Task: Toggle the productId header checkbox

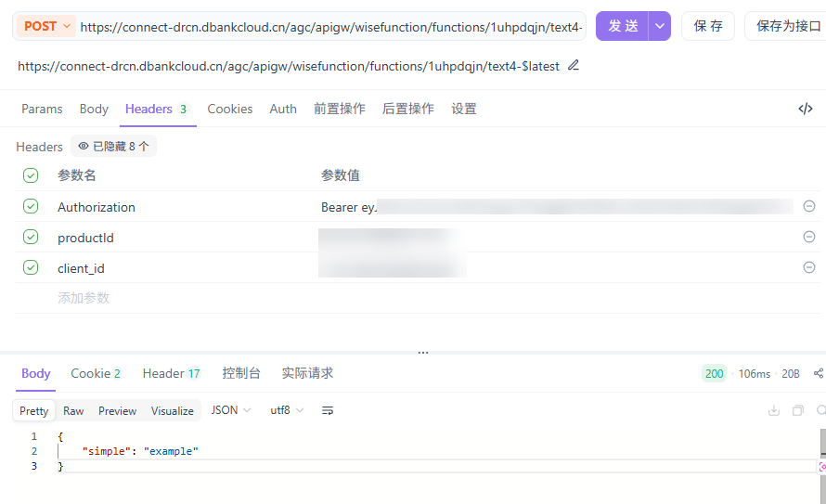Action: click(x=31, y=238)
